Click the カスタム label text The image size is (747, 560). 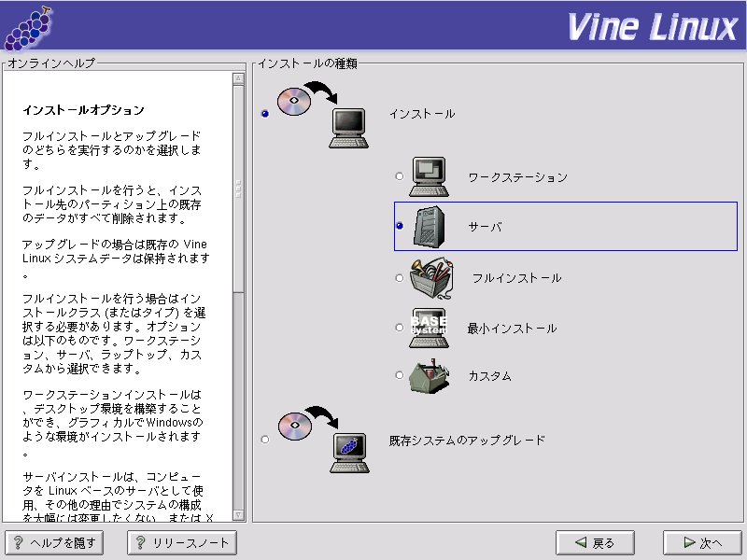[x=489, y=376]
